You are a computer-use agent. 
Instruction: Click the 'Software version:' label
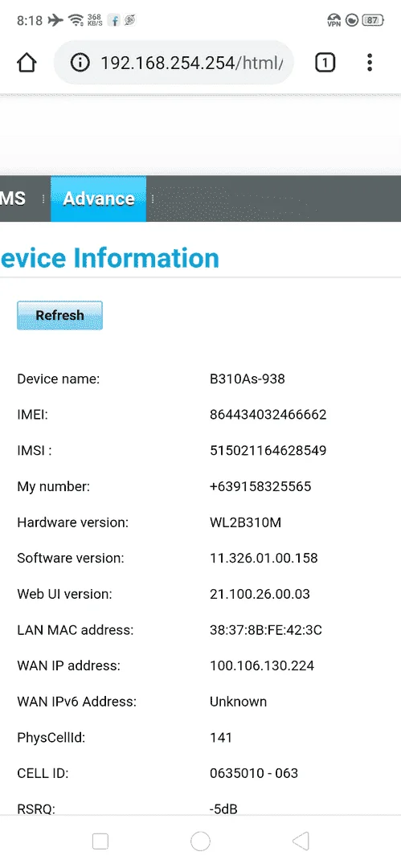pos(71,558)
